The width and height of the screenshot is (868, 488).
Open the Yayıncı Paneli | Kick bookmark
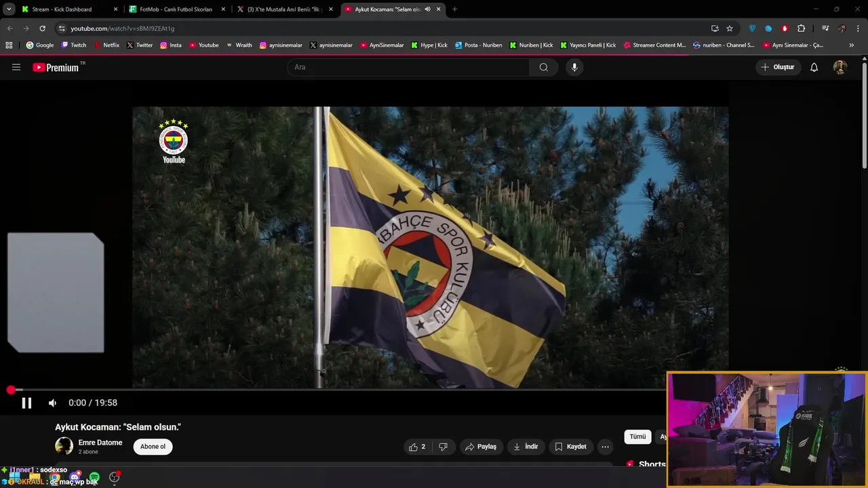587,45
